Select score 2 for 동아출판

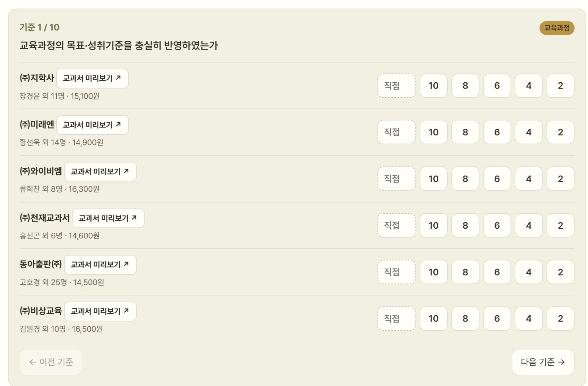(560, 272)
